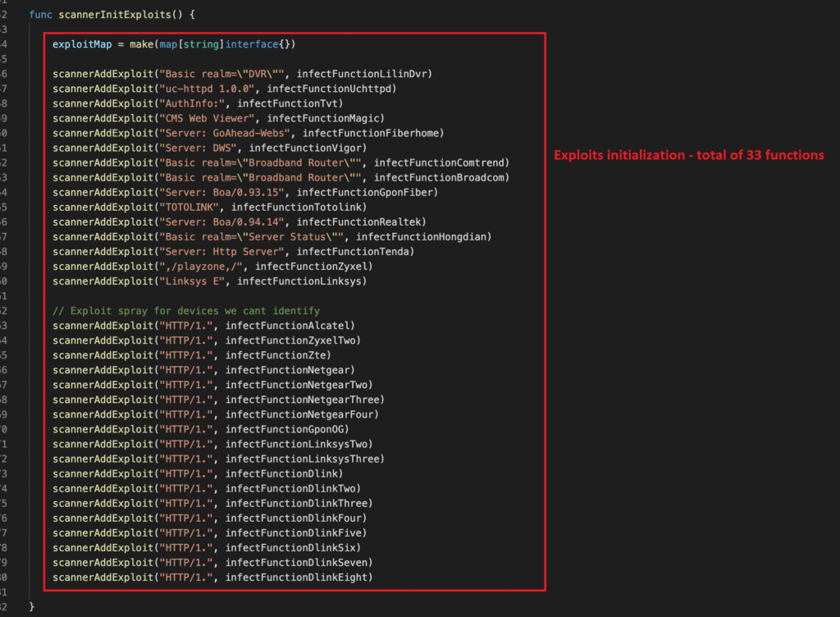This screenshot has width=840, height=617.
Task: Click the line registering infectFunctionBroadcom
Action: coord(281,178)
